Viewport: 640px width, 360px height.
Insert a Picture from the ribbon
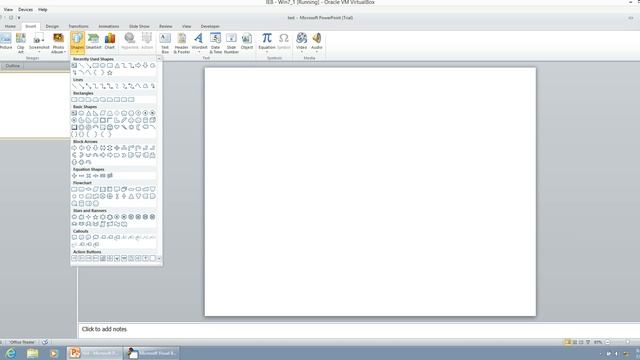pos(6,42)
